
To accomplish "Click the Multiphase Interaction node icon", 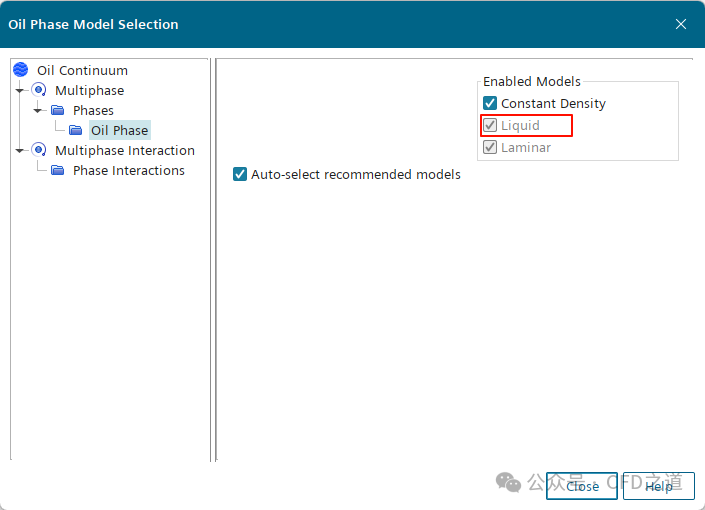I will click(39, 150).
